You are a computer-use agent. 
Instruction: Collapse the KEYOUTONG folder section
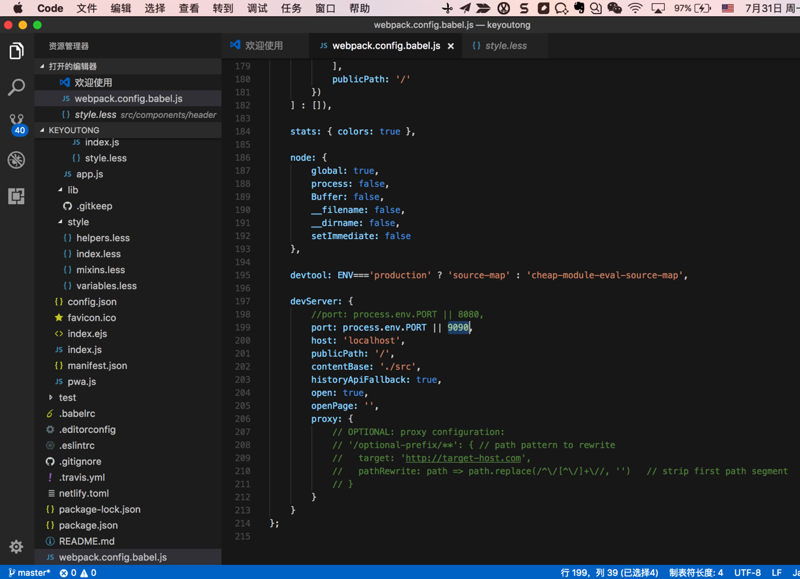tap(74, 130)
